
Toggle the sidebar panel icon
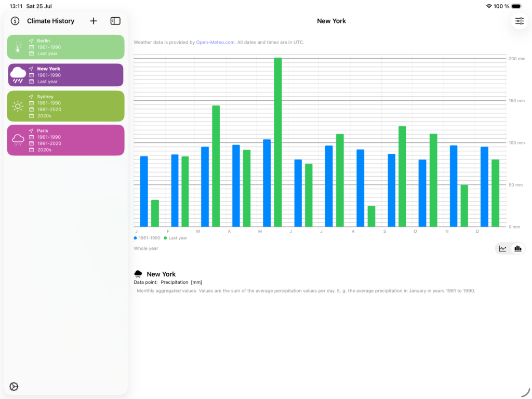(115, 21)
